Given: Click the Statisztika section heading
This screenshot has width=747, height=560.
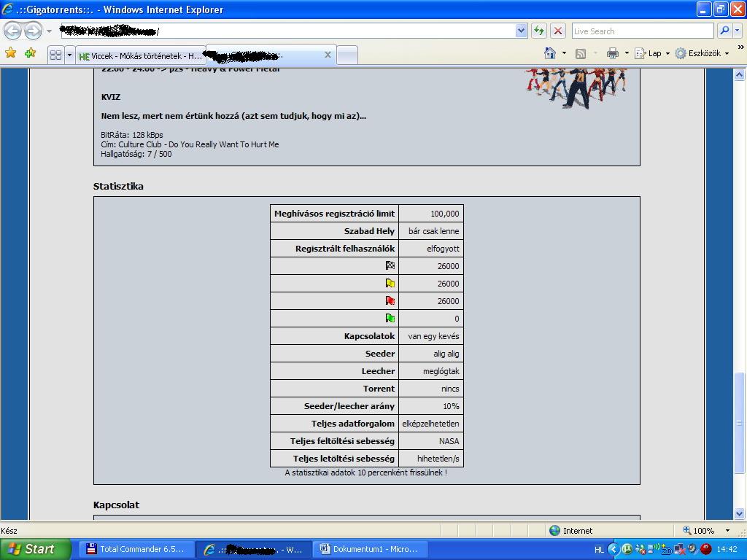Looking at the screenshot, I should tap(118, 186).
